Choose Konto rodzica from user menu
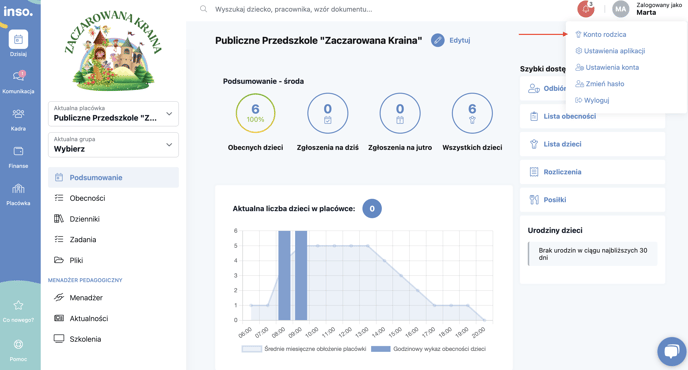The image size is (688, 370). click(x=601, y=34)
